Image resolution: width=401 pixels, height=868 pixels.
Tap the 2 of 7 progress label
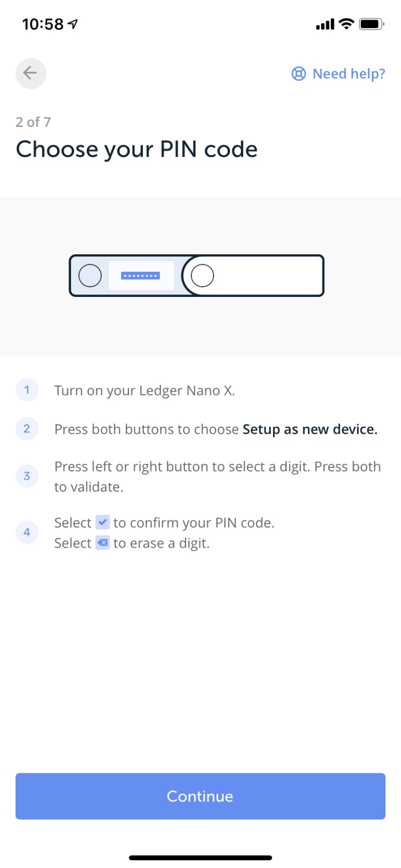point(33,122)
